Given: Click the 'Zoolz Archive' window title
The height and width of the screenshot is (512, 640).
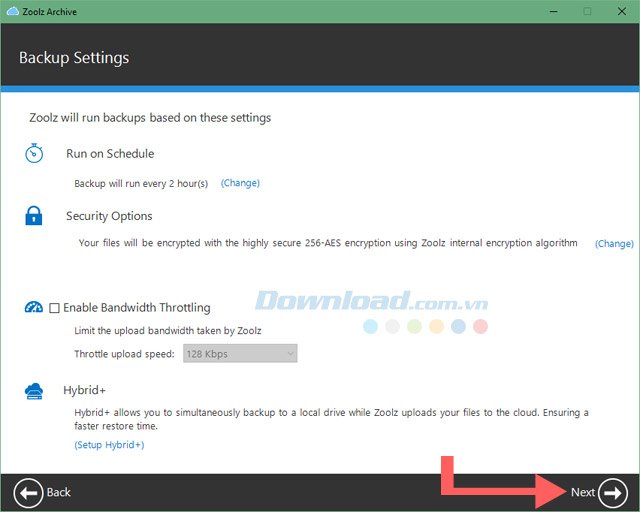Looking at the screenshot, I should pos(49,12).
